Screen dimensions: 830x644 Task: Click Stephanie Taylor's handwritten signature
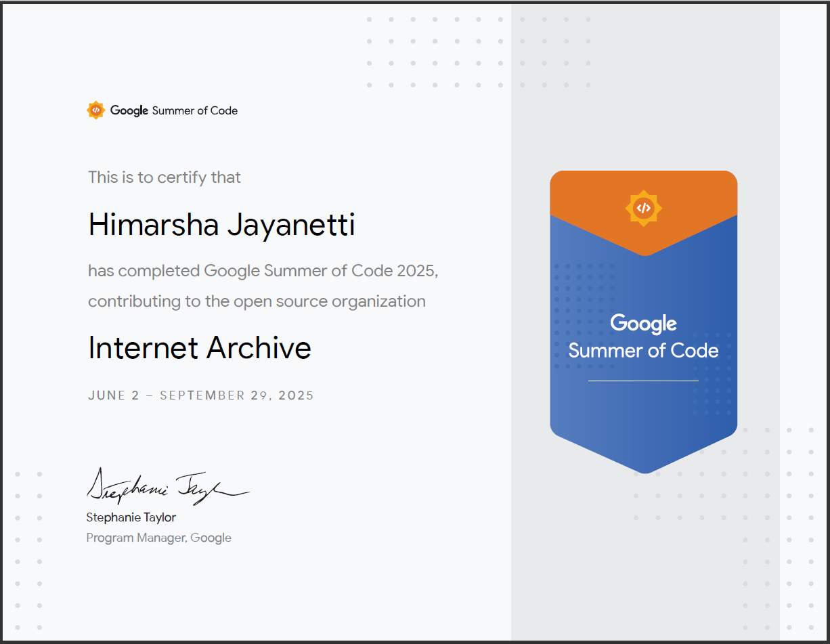[166, 486]
